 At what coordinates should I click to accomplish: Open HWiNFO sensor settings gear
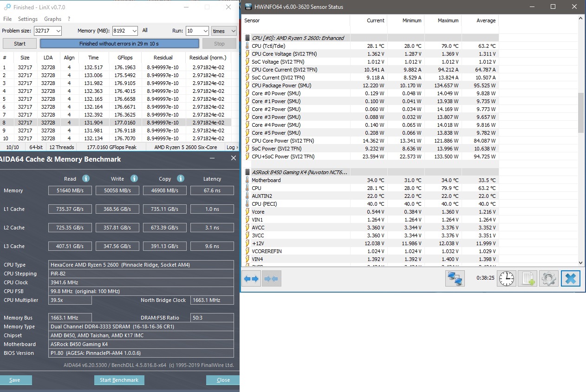[x=549, y=279]
